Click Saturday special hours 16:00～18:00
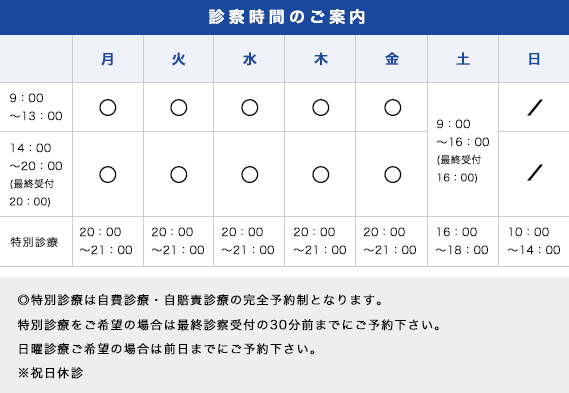The height and width of the screenshot is (393, 569). pyautogui.click(x=462, y=241)
